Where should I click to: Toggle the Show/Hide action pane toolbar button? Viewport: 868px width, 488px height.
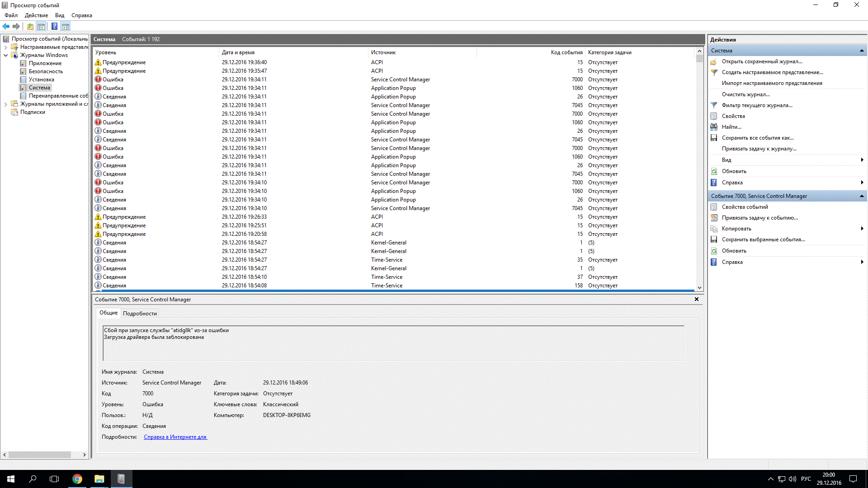(x=66, y=26)
